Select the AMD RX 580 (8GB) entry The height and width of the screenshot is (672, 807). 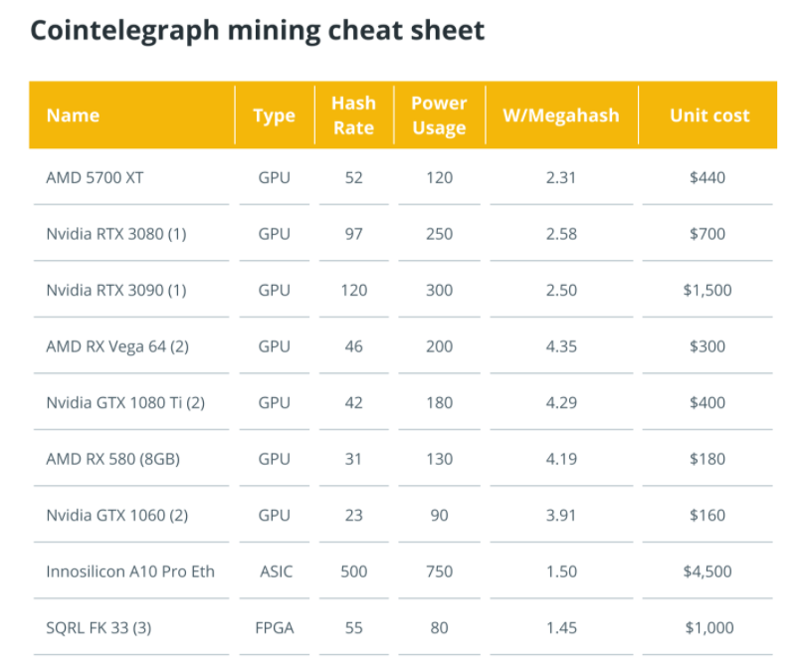pos(112,459)
